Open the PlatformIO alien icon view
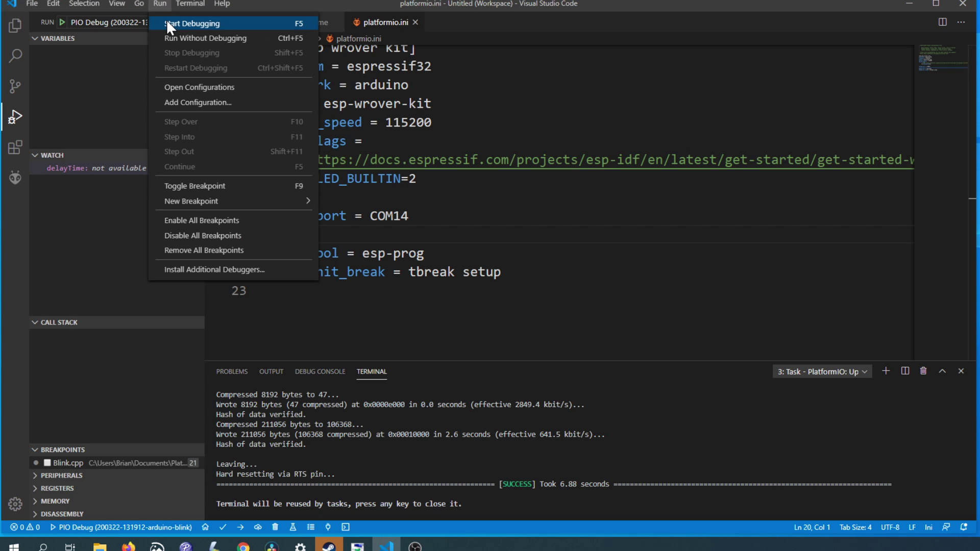Image resolution: width=980 pixels, height=551 pixels. 15,177
